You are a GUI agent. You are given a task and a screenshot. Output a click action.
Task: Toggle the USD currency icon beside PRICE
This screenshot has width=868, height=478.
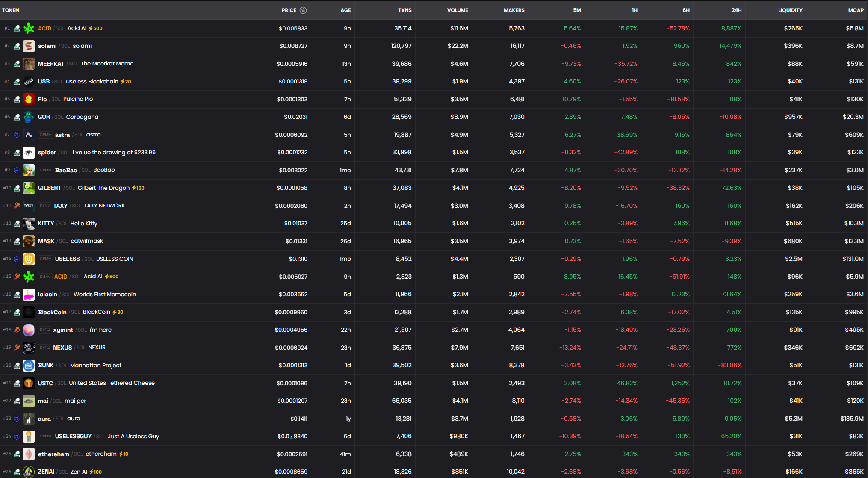coord(303,10)
